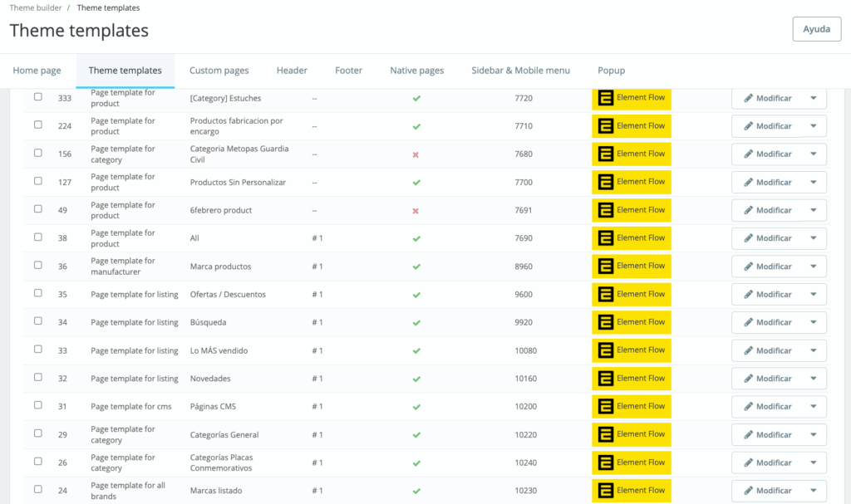Screen dimensions: 851x504
Task: Click Modificar button for Categorías Placas Conmemorativos
Action: (767, 462)
